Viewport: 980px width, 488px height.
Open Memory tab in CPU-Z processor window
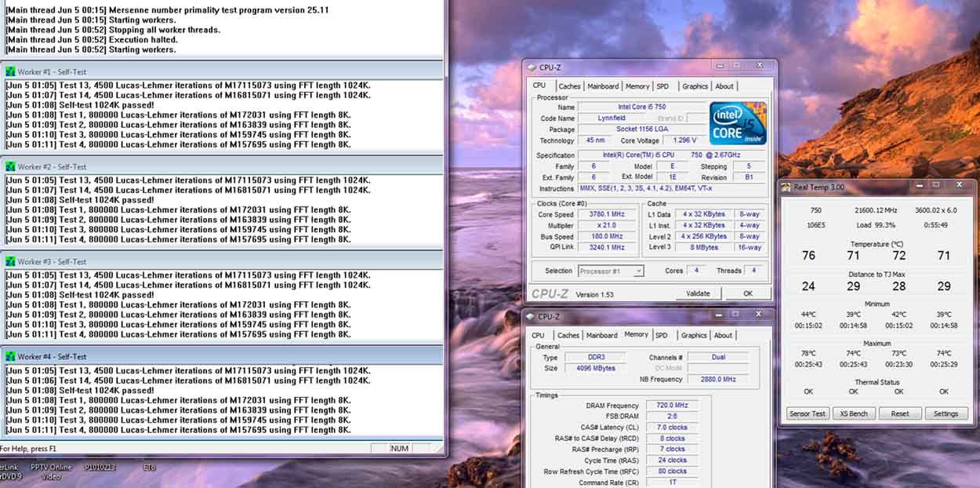[637, 86]
